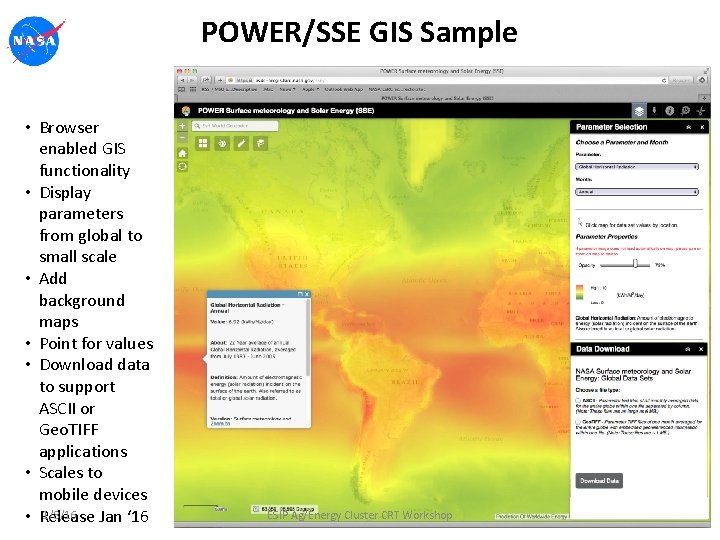The image size is (720, 540).
Task: Open the basemap gallery grid icon
Action: click(x=202, y=144)
